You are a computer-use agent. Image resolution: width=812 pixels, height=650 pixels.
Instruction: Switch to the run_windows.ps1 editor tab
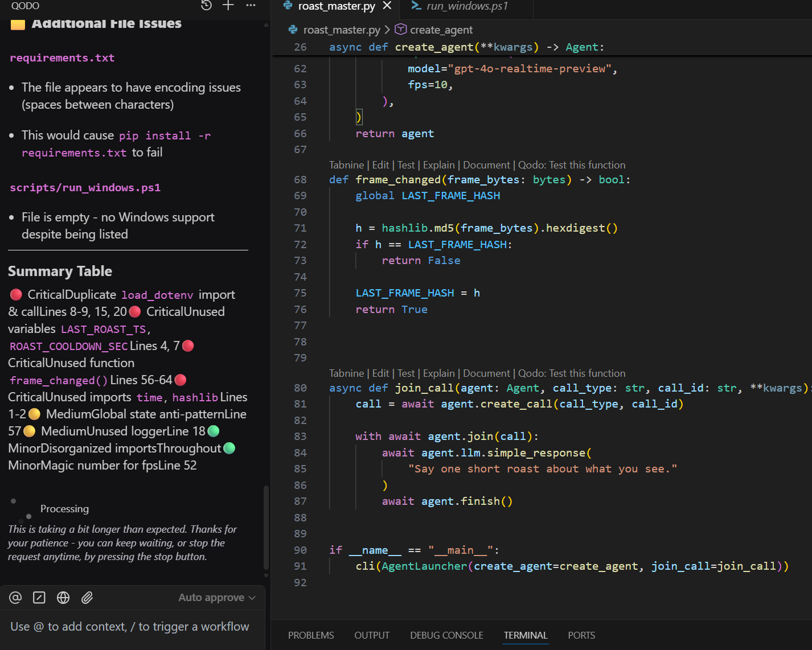(x=467, y=6)
